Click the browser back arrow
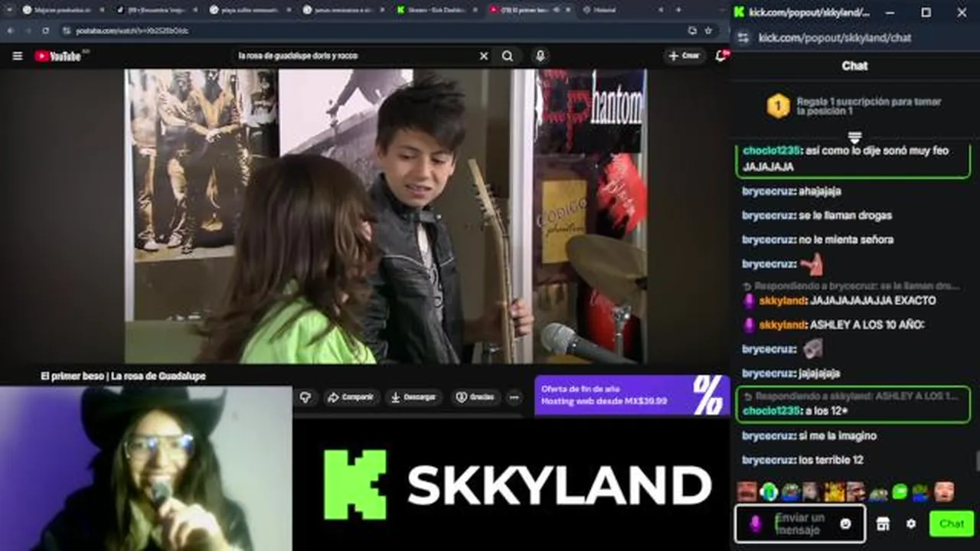The height and width of the screenshot is (551, 980). coord(11,31)
